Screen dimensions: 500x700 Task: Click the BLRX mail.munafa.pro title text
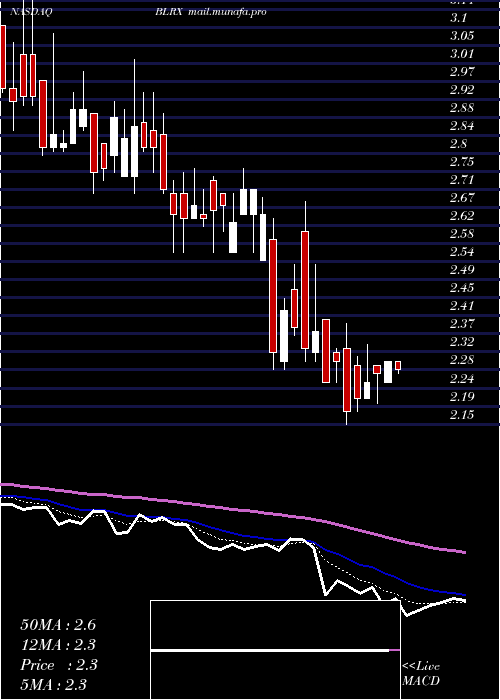(211, 12)
